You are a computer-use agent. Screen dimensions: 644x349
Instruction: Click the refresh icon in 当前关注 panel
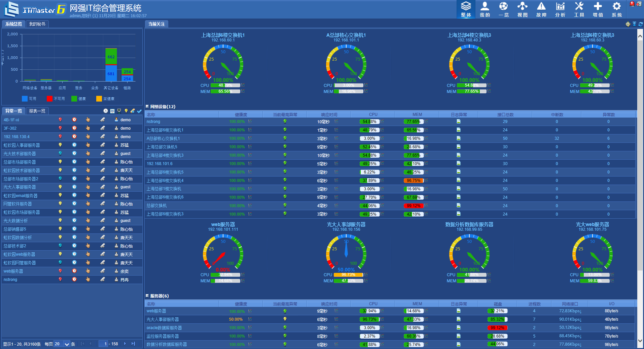click(640, 24)
